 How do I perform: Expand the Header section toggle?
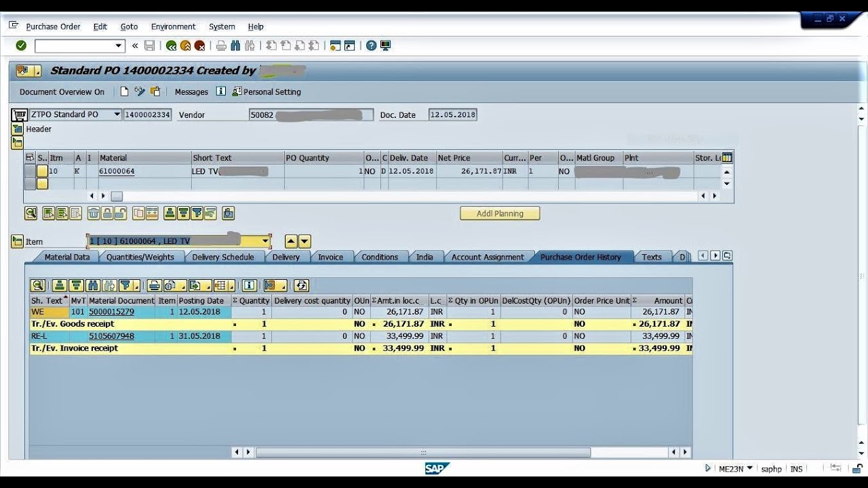pos(17,129)
